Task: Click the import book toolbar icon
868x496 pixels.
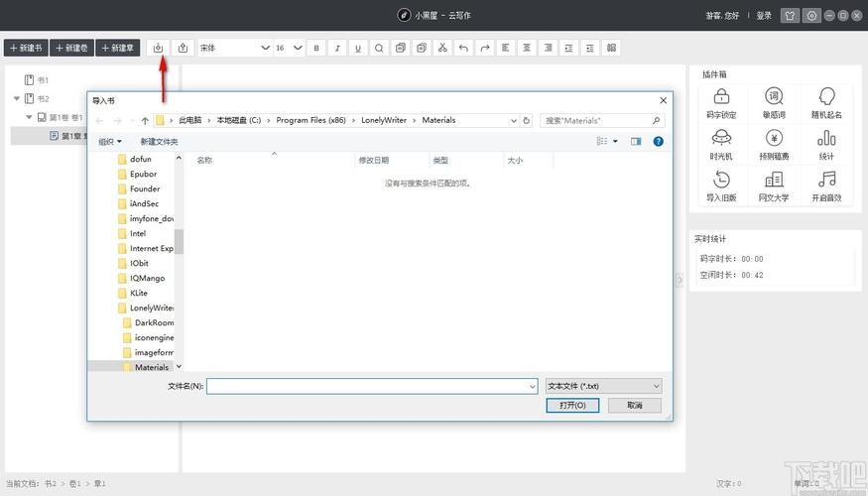Action: [x=159, y=48]
